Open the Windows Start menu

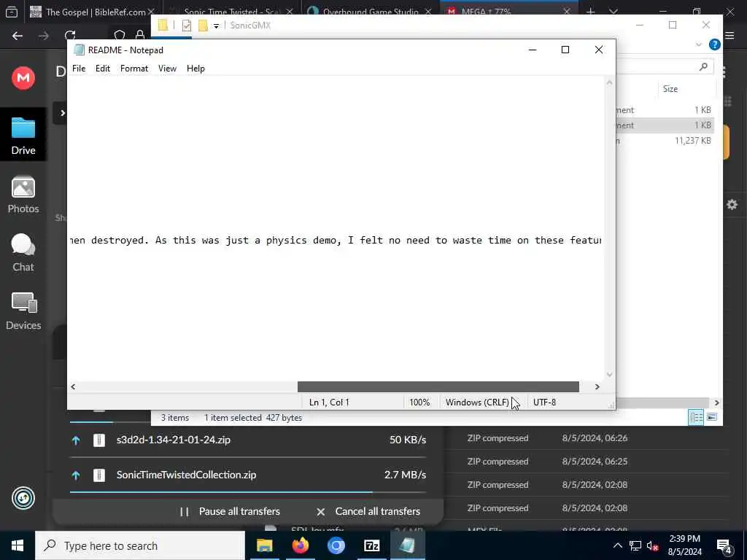point(18,545)
